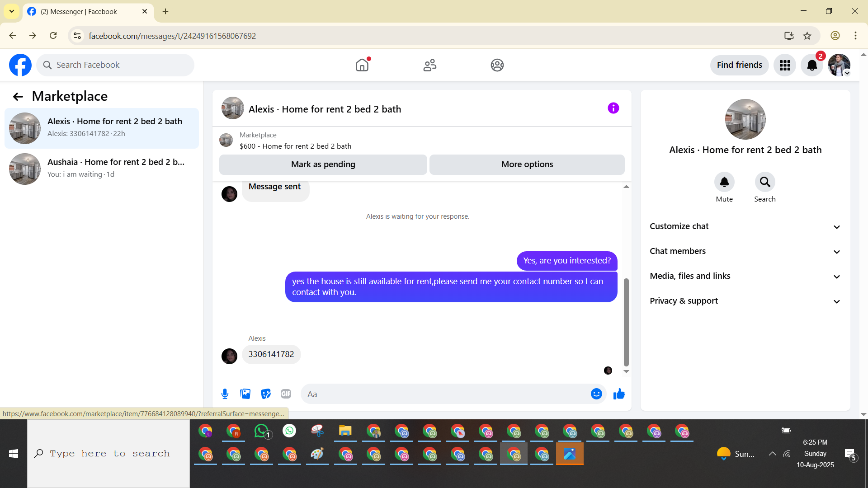Viewport: 868px width, 488px height.
Task: Expand the Privacy & support section
Action: [x=745, y=301]
